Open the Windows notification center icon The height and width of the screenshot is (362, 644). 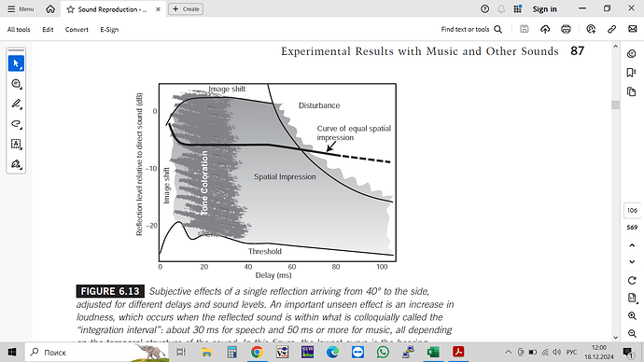point(627,352)
